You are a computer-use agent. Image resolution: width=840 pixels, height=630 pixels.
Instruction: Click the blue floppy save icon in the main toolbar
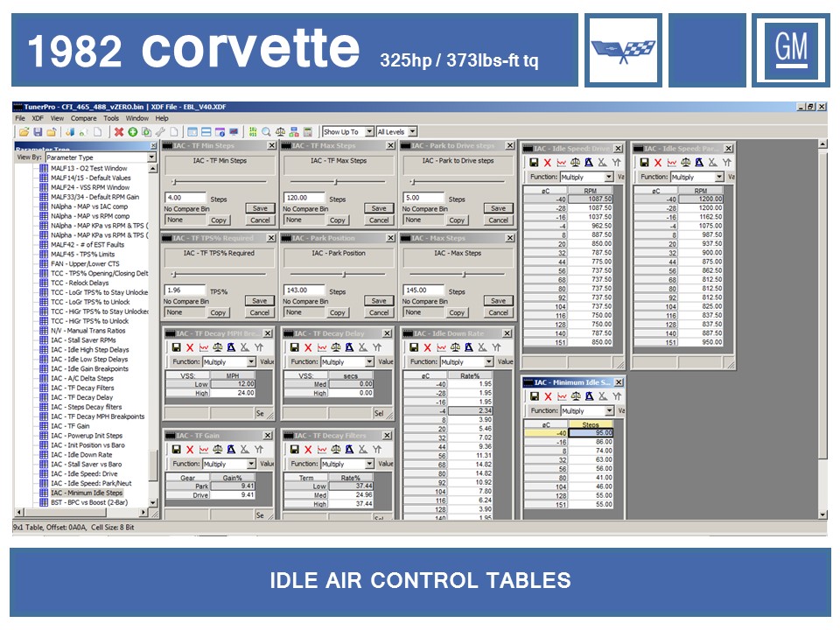coord(38,132)
